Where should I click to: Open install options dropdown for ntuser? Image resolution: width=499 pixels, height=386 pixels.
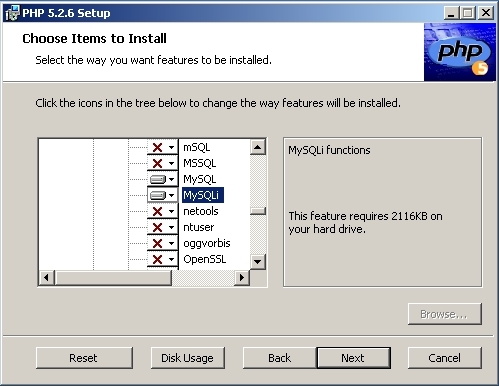(171, 227)
